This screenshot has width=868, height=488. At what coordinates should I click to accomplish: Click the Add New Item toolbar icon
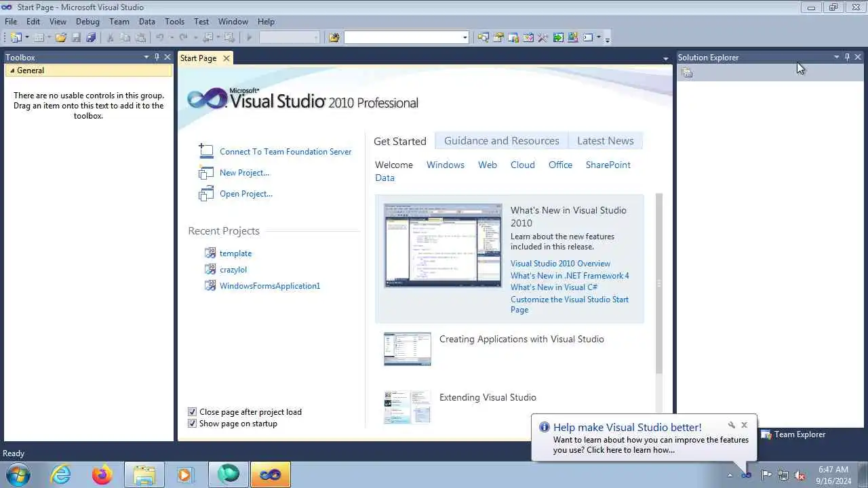(x=39, y=37)
